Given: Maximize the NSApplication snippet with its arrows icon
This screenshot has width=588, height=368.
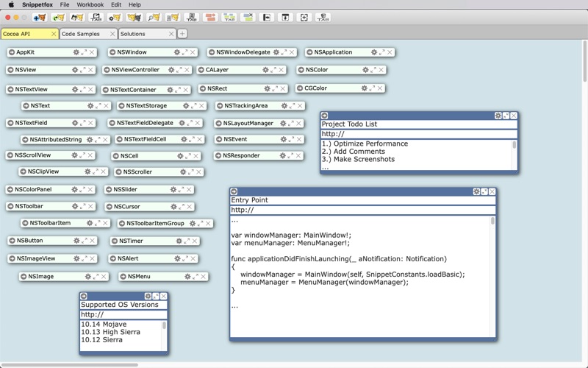Looking at the screenshot, I should click(381, 52).
